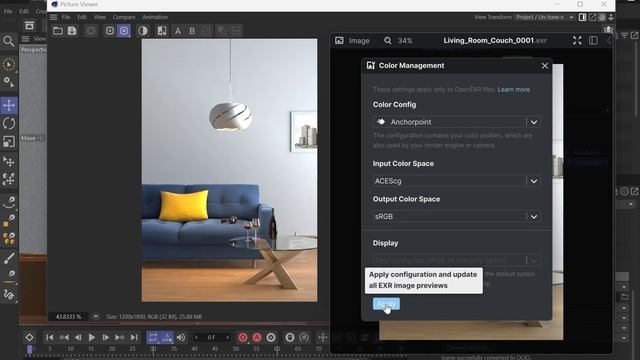Click the rendered living room image

click(229, 170)
